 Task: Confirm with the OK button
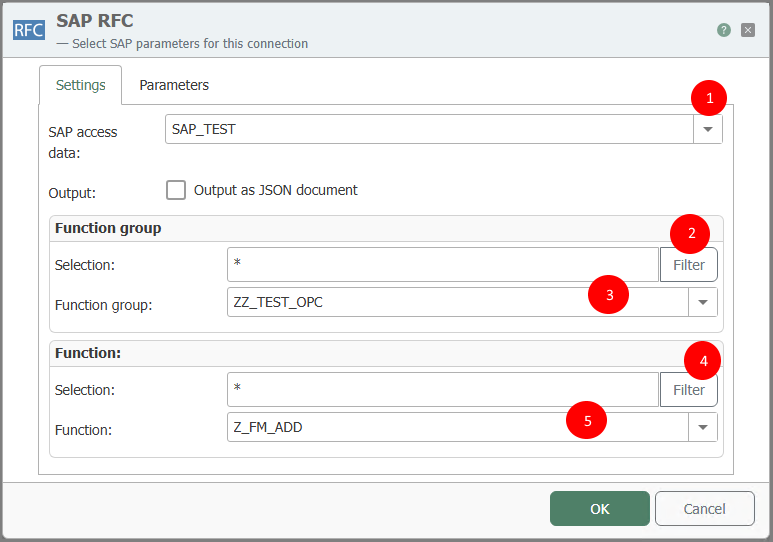pos(599,508)
